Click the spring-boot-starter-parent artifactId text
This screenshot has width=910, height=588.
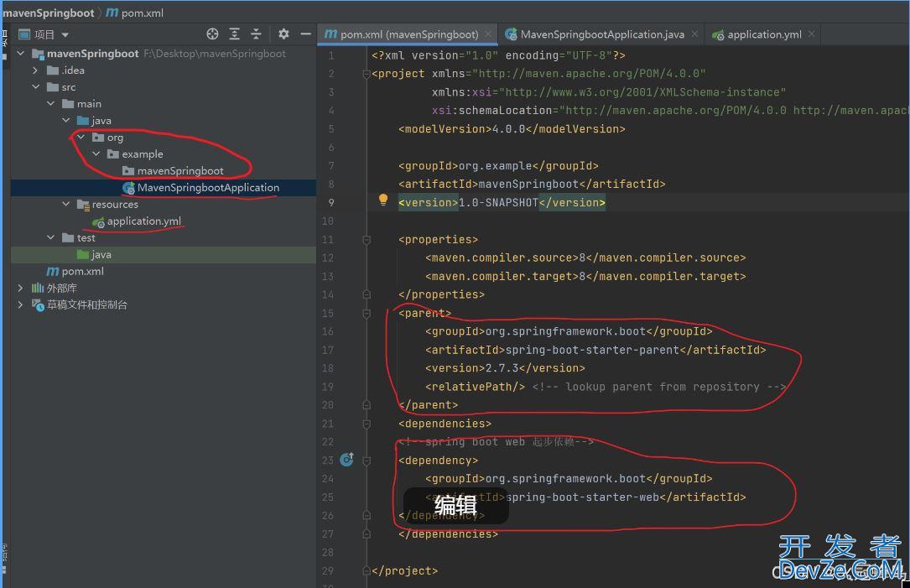pyautogui.click(x=592, y=350)
